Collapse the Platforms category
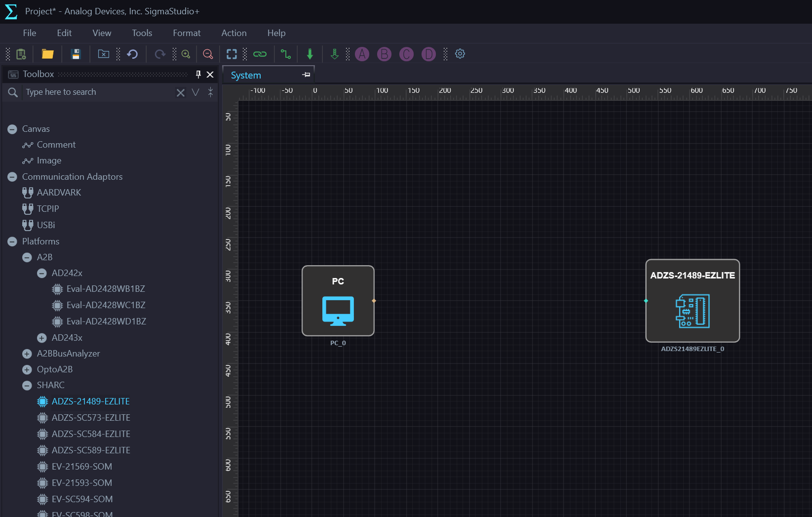812x517 pixels. [x=12, y=241]
